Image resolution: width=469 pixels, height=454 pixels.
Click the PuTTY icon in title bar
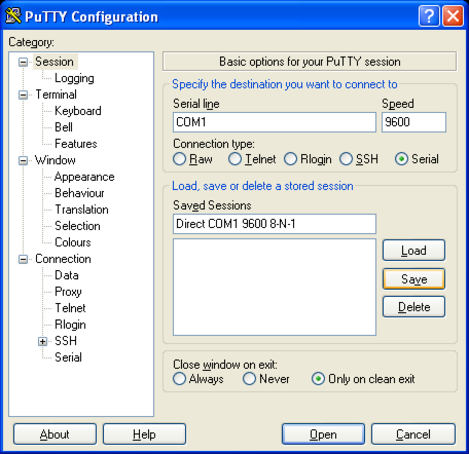(x=14, y=16)
